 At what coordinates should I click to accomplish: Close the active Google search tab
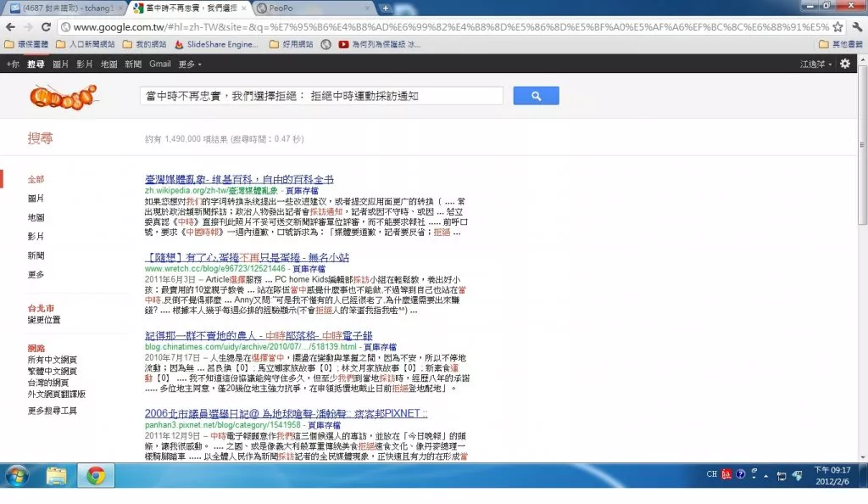tap(244, 8)
